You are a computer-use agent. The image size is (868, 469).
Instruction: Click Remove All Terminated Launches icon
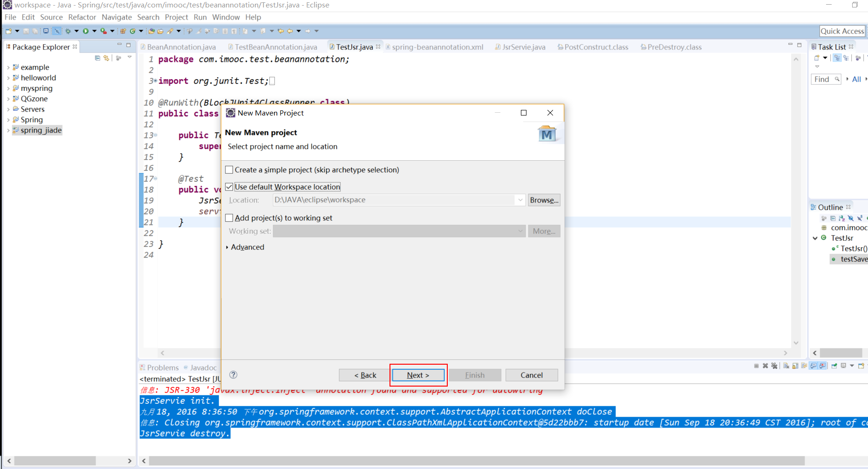[774, 366]
